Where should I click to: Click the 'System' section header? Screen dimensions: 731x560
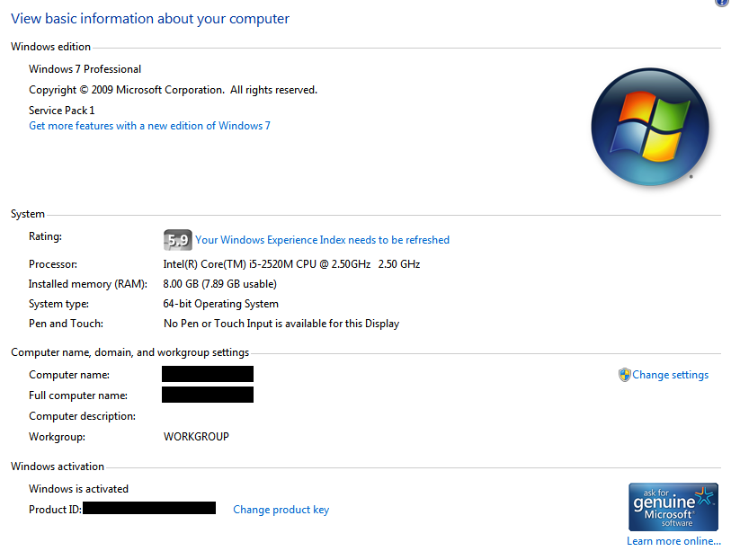pos(28,214)
